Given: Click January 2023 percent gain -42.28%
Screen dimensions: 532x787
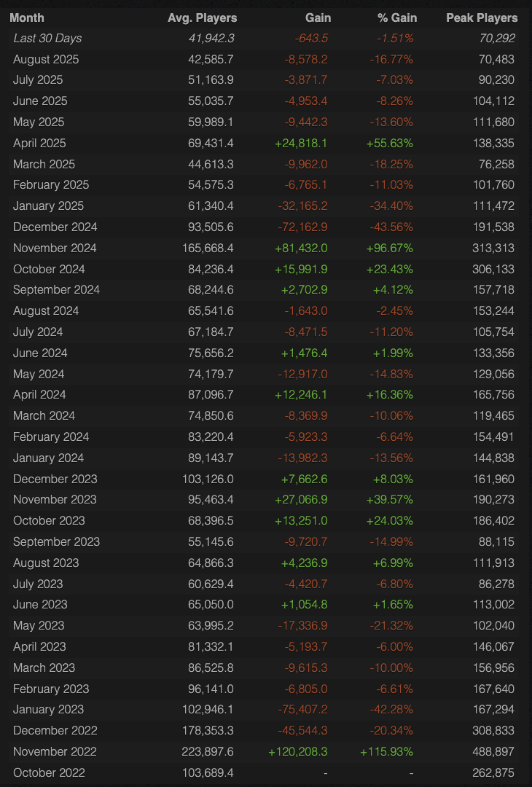Looking at the screenshot, I should point(391,709).
